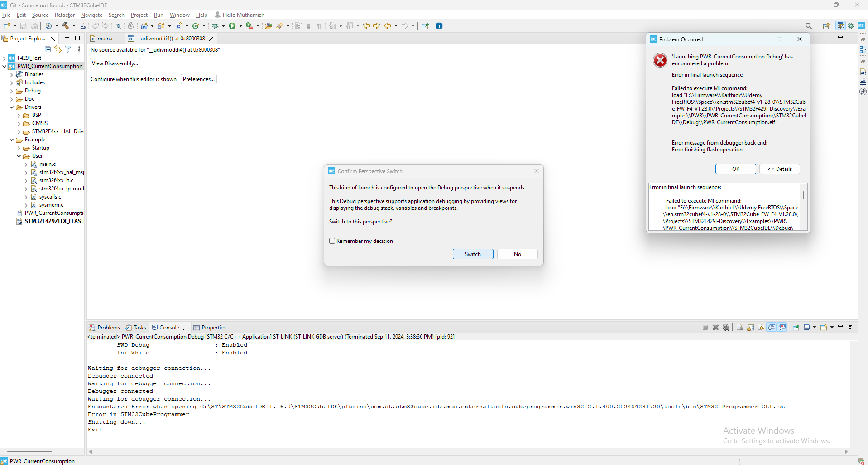Open the Build Analyzer panel
The width and height of the screenshot is (868, 465).
coord(863,73)
